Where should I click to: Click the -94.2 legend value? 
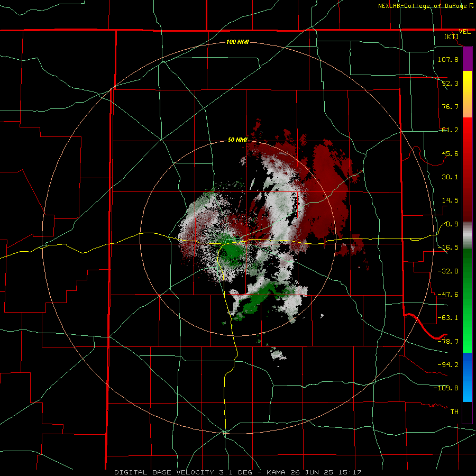[448, 364]
